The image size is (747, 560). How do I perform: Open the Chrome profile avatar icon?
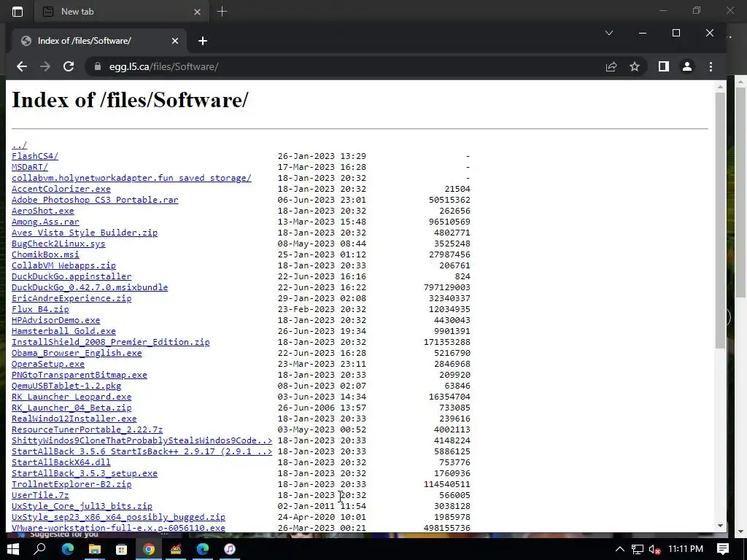point(687,66)
